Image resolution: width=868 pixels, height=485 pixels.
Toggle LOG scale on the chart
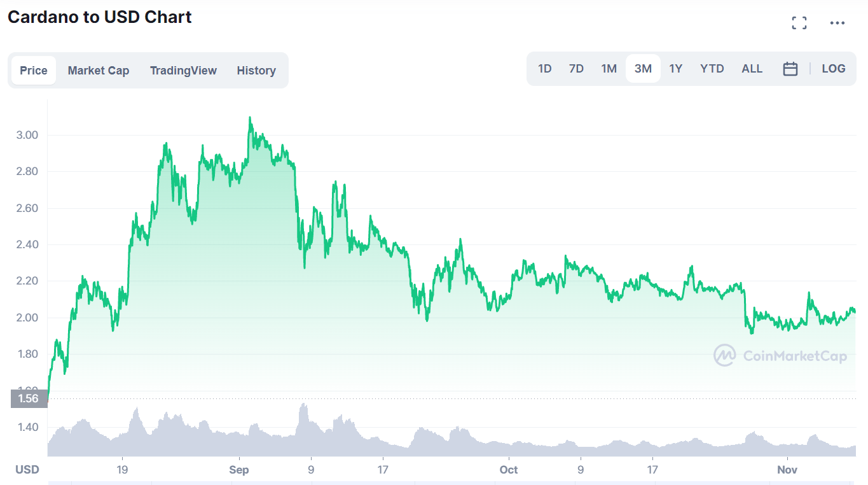[x=833, y=69]
